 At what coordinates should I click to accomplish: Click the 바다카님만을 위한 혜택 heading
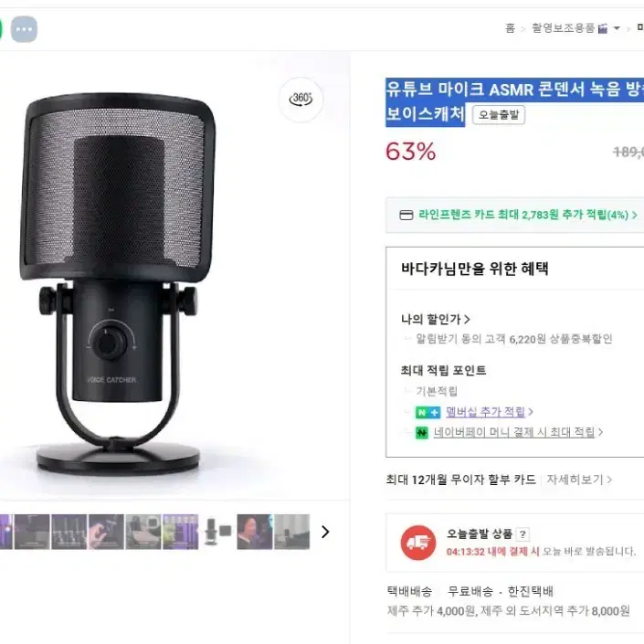coord(475,269)
